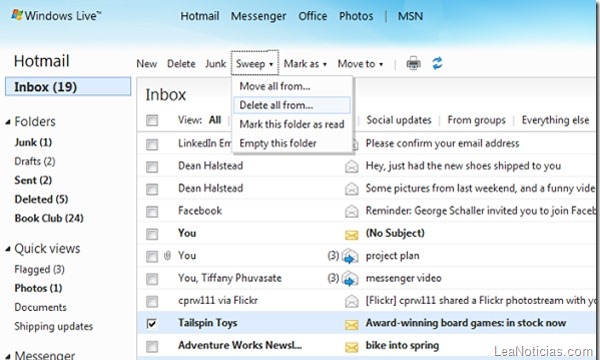
Task: Check the box for the new shoes email
Action: [x=152, y=167]
